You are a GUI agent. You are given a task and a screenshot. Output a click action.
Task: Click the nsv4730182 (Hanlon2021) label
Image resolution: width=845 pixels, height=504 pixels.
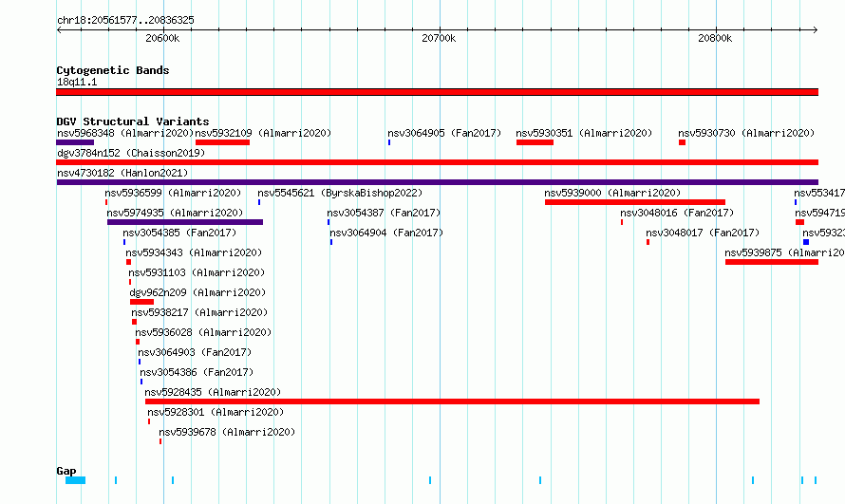[x=122, y=173]
